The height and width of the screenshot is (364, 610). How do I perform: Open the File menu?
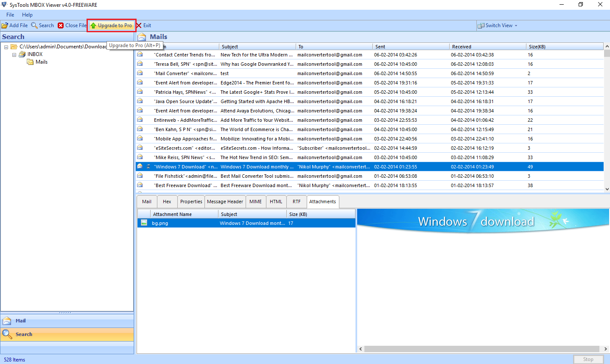tap(10, 14)
